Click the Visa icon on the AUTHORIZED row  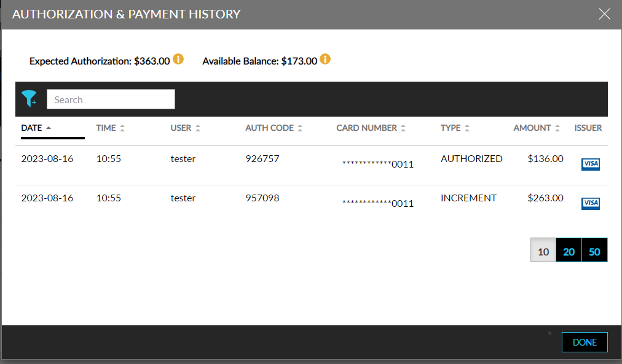[590, 164]
